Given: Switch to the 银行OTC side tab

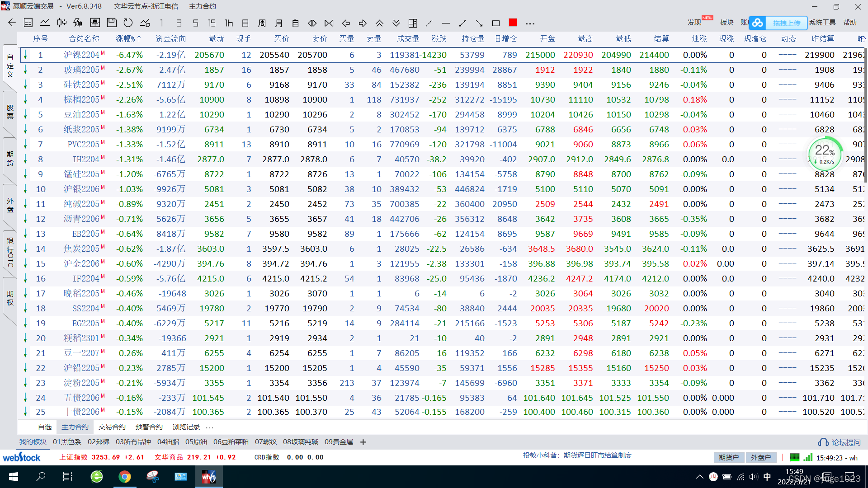Looking at the screenshot, I should tap(10, 252).
